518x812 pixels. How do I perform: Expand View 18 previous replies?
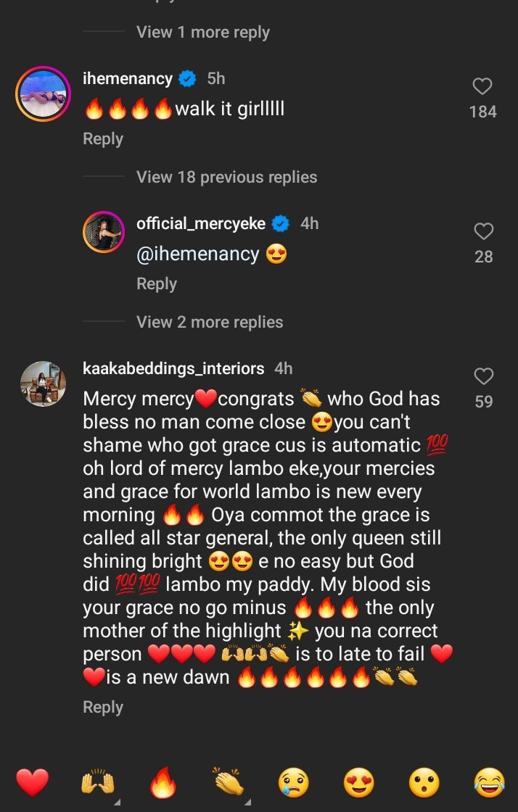click(x=226, y=177)
